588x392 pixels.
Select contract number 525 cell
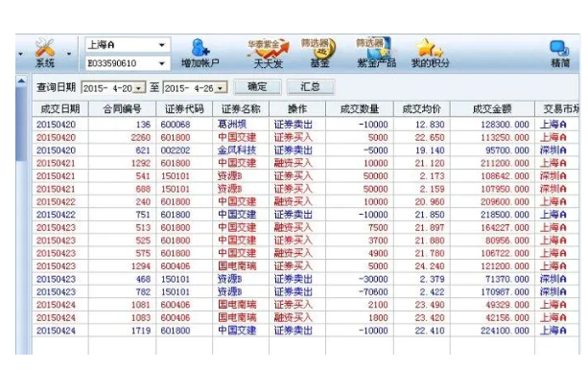[122, 241]
